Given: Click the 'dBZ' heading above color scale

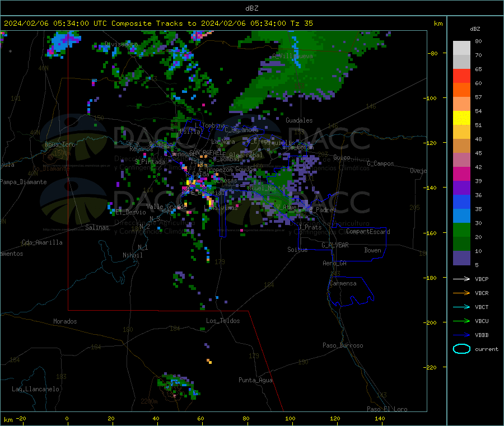Looking at the screenshot, I should pyautogui.click(x=475, y=29).
